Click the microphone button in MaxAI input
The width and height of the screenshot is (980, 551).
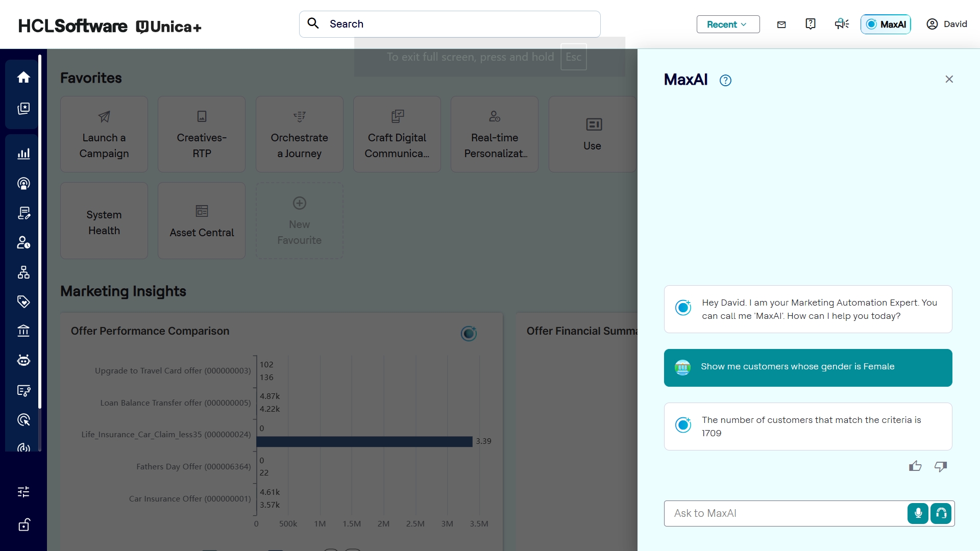(x=918, y=513)
